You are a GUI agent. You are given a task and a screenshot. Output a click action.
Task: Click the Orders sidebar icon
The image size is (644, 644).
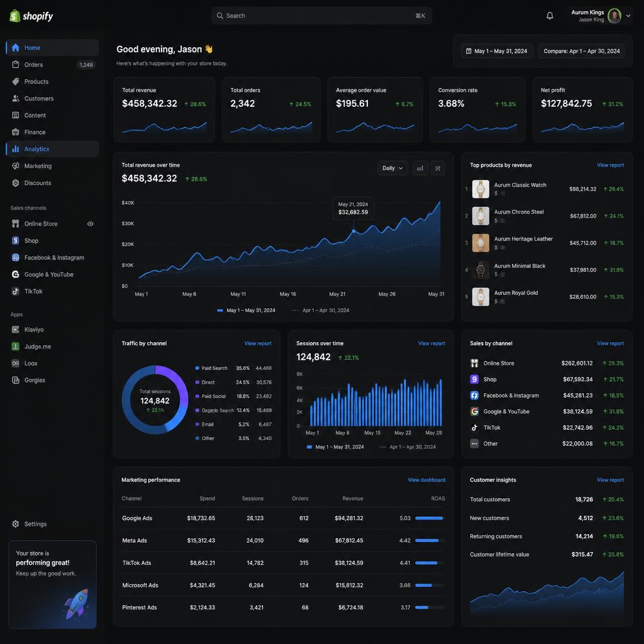(x=16, y=65)
